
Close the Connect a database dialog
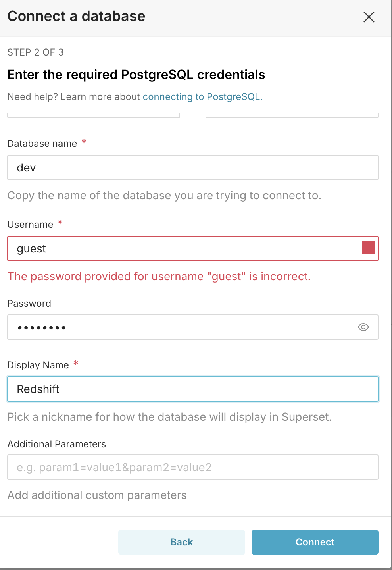pos(369,17)
